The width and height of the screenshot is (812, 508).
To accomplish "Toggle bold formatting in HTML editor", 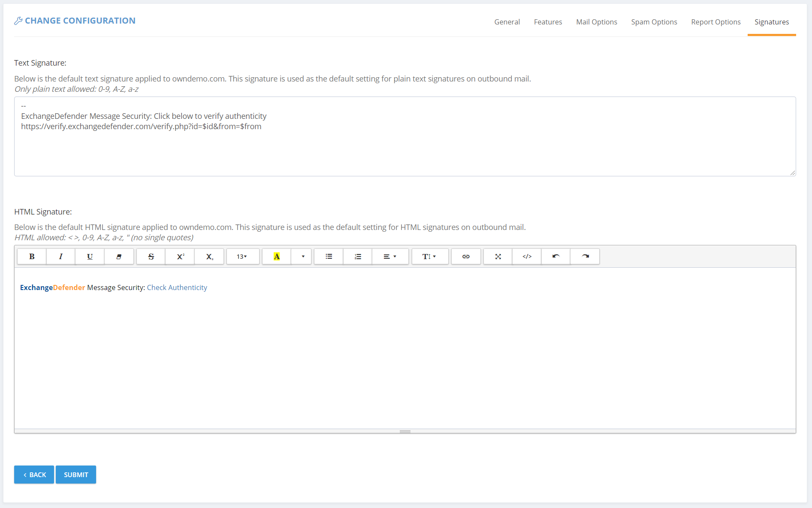I will (x=32, y=257).
